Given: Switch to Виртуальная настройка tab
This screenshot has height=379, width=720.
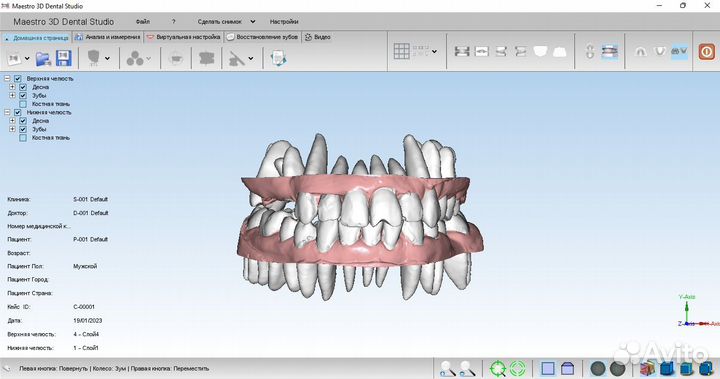Looking at the screenshot, I should coord(184,37).
